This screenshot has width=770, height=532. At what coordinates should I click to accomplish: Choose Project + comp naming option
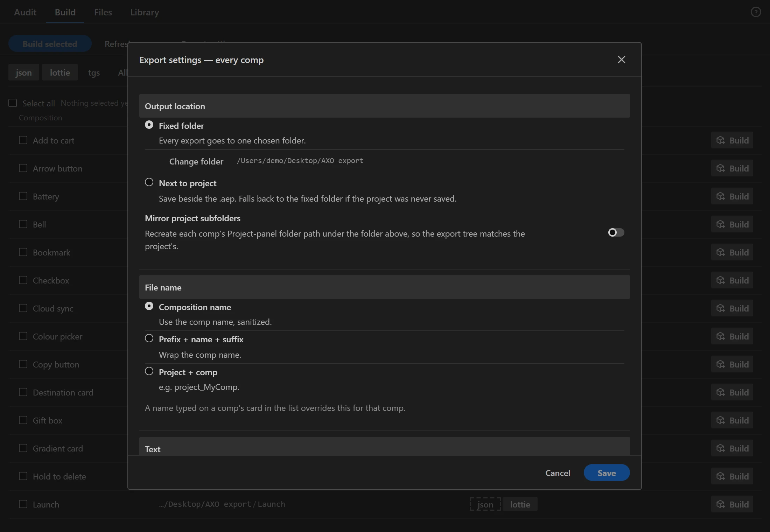[149, 371]
